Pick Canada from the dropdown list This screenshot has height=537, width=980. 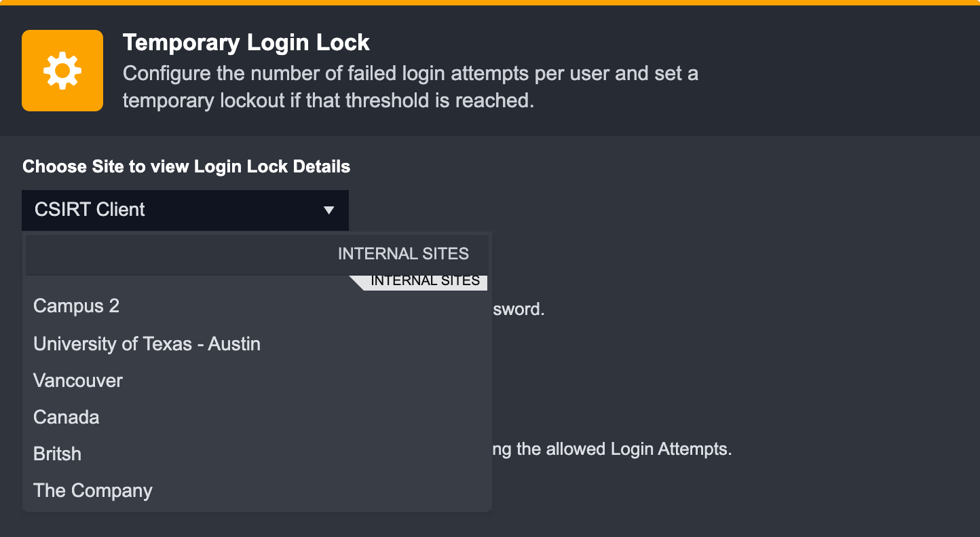(x=67, y=417)
